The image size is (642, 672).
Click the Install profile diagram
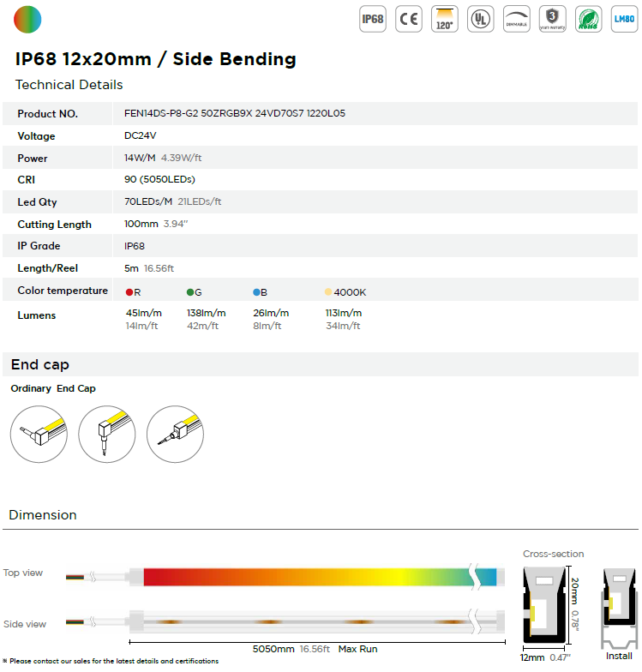619,609
